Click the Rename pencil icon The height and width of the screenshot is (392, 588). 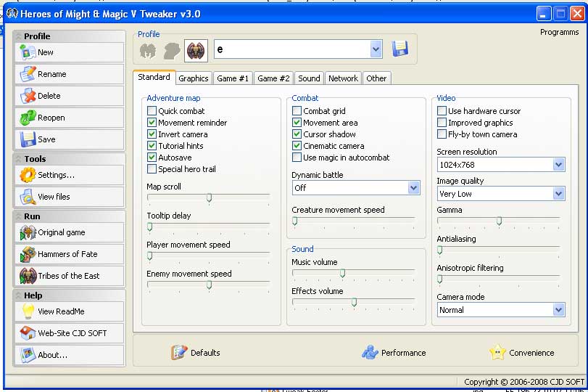28,74
